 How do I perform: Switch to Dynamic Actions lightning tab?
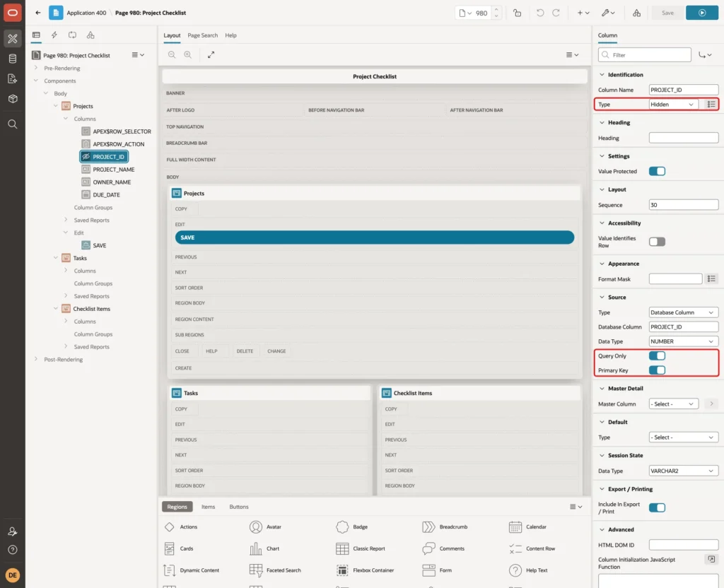coord(54,35)
